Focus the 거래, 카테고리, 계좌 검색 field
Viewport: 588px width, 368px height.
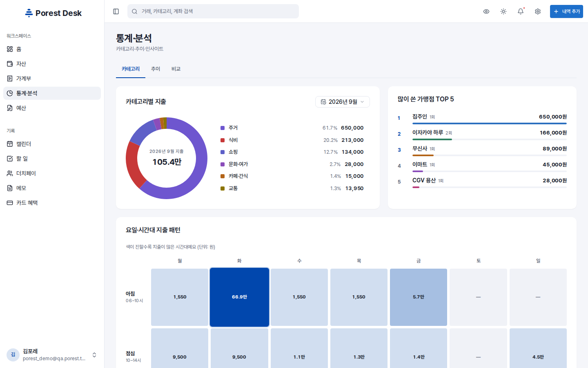(213, 11)
